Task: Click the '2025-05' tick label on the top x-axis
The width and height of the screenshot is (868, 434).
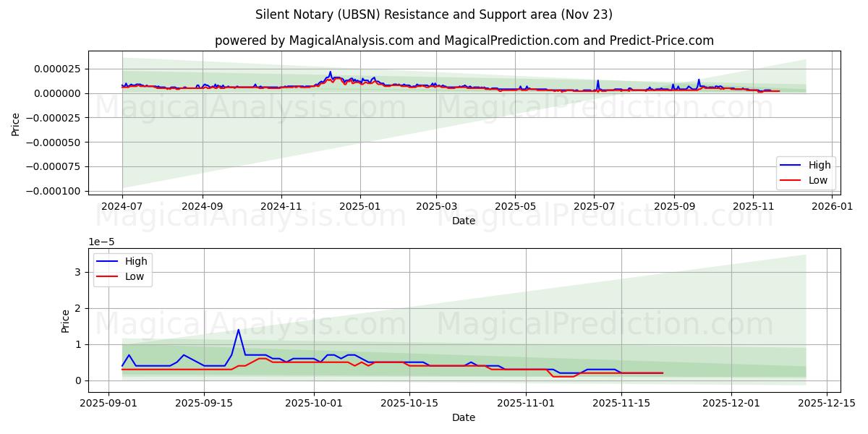Action: 515,207
